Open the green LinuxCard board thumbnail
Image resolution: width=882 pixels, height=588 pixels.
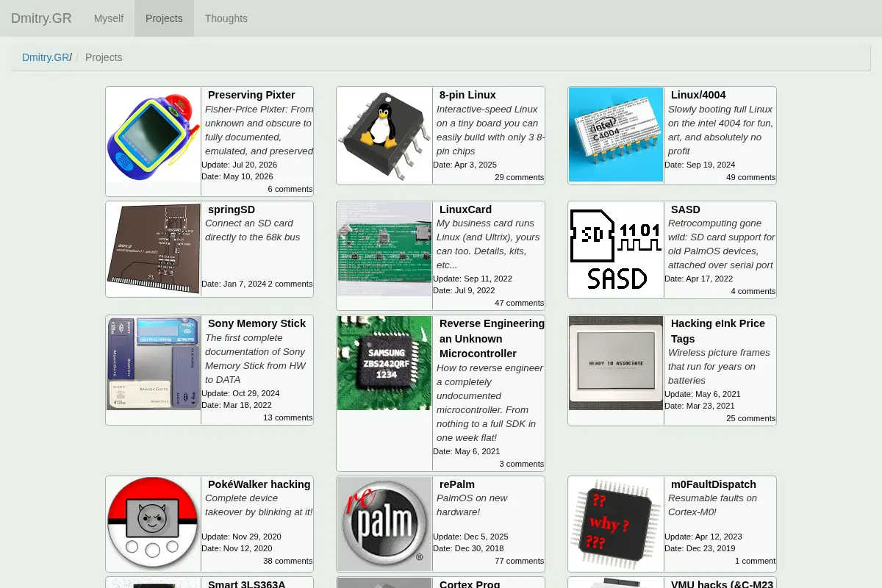(384, 249)
